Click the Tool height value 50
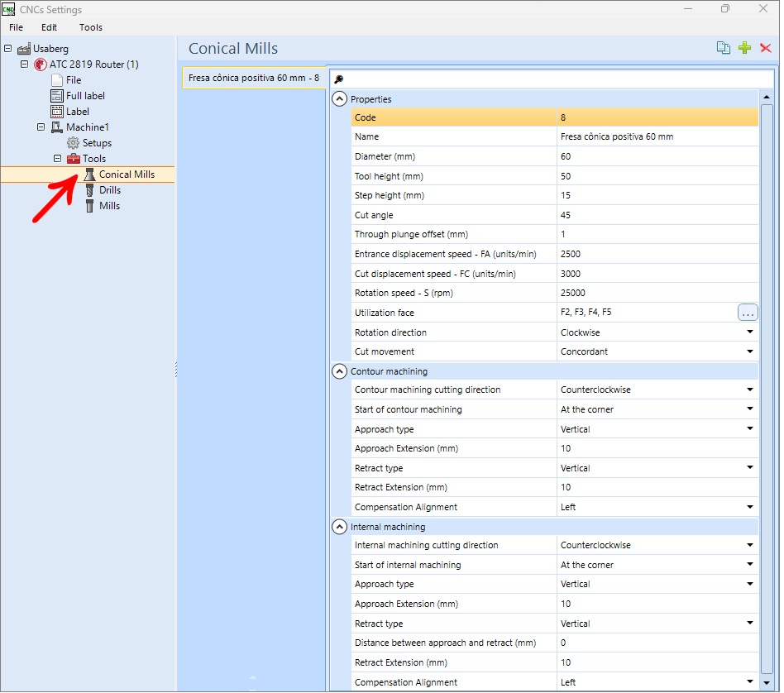 click(657, 176)
